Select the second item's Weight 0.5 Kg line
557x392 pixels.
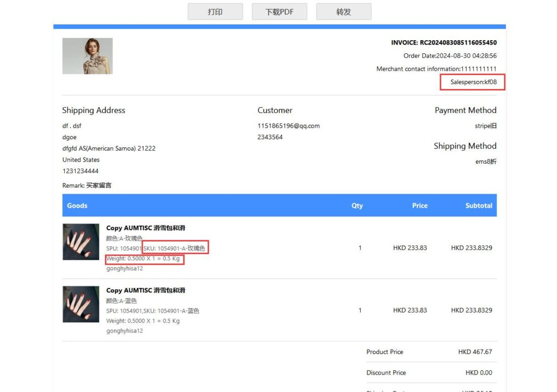[x=143, y=321]
